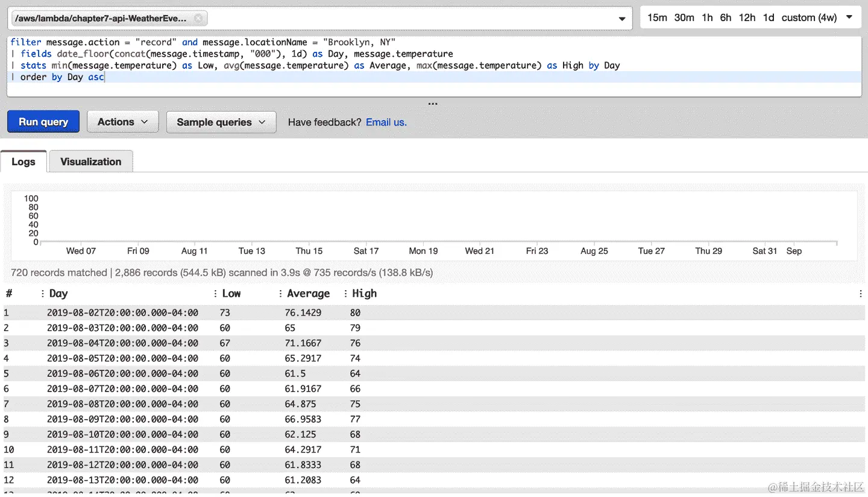Select the 30m time range
Viewport: 868px width, 497px height.
[684, 17]
